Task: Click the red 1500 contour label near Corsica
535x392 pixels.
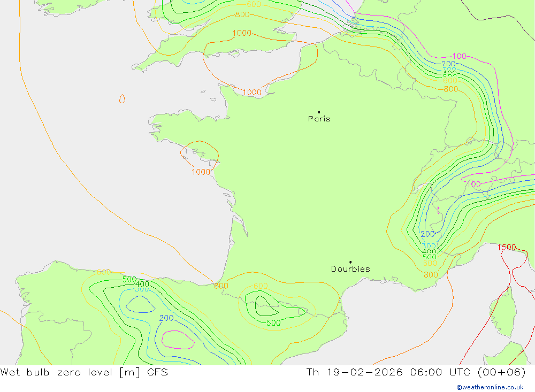Action: 506,248
